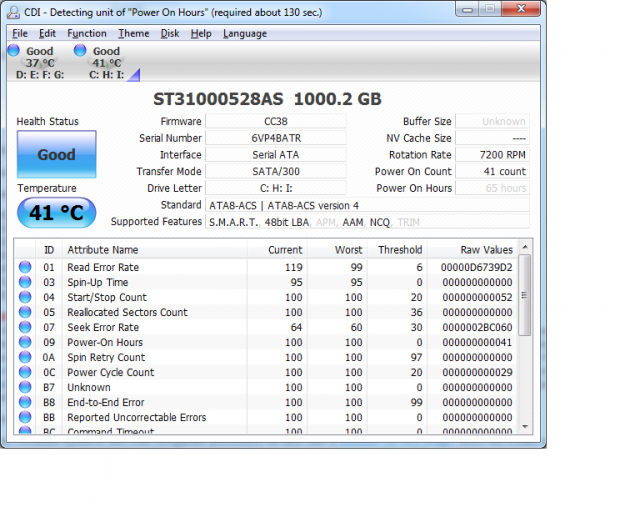Select the second disk's Good status orb
The height and width of the screenshot is (512, 640).
(80, 50)
